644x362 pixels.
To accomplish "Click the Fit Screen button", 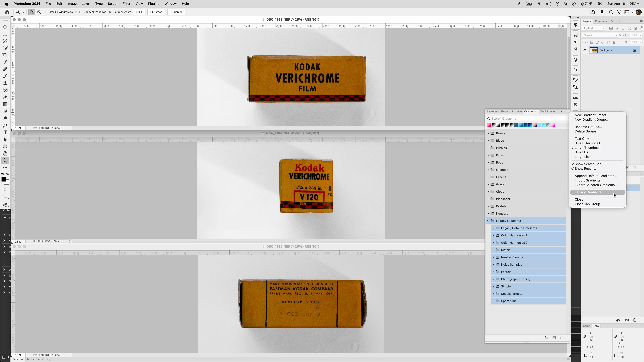I will [156, 12].
